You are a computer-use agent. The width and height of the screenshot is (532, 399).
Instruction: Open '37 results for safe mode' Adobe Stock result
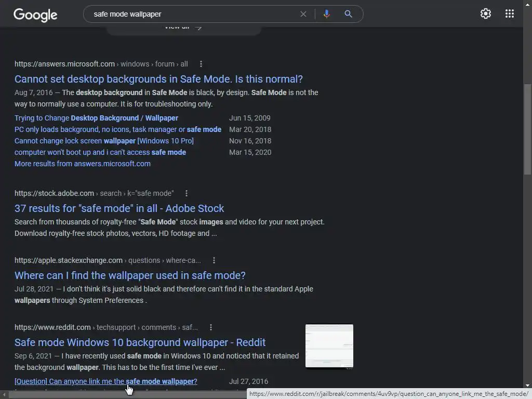(119, 208)
